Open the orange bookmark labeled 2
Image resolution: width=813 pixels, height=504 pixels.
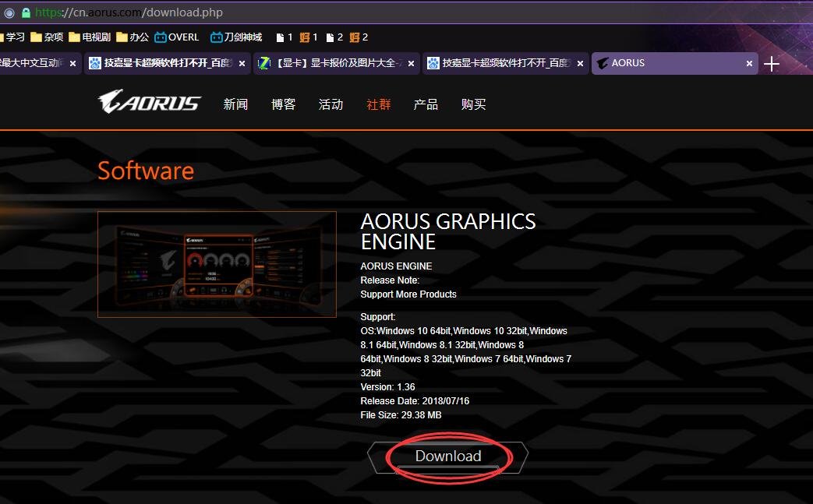359,37
